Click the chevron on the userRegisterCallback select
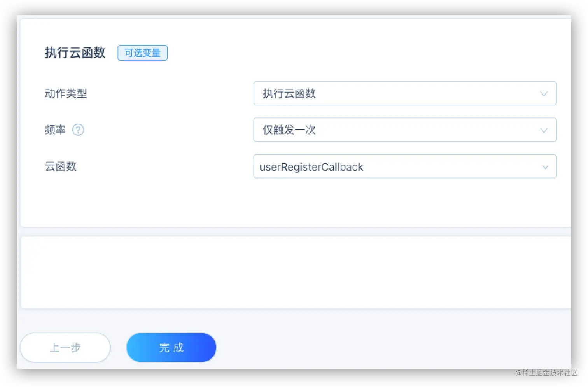The height and width of the screenshot is (387, 588). [545, 167]
